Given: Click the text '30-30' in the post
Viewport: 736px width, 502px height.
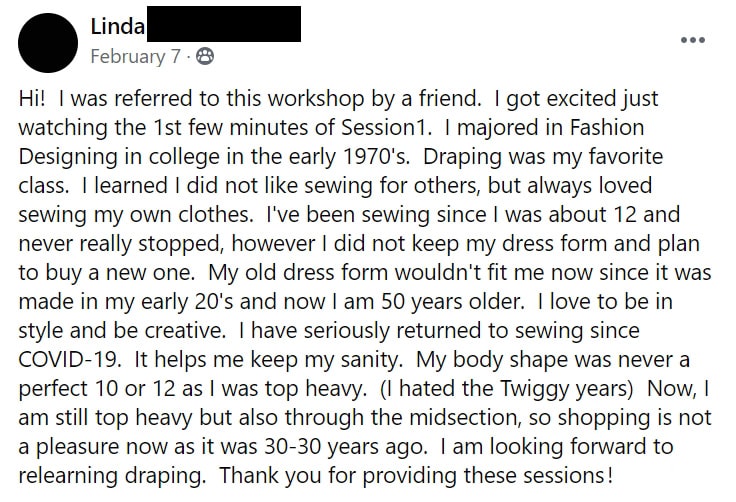Looking at the screenshot, I should tap(293, 447).
